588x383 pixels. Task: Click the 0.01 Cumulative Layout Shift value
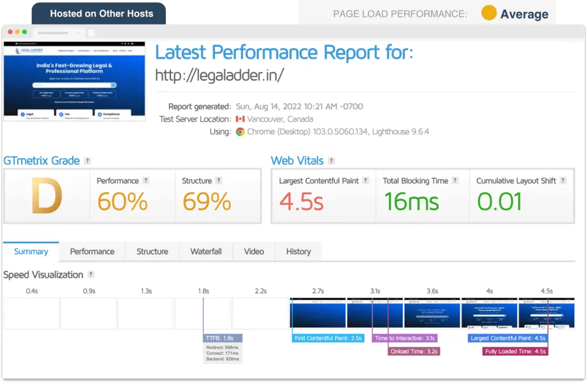pyautogui.click(x=500, y=202)
